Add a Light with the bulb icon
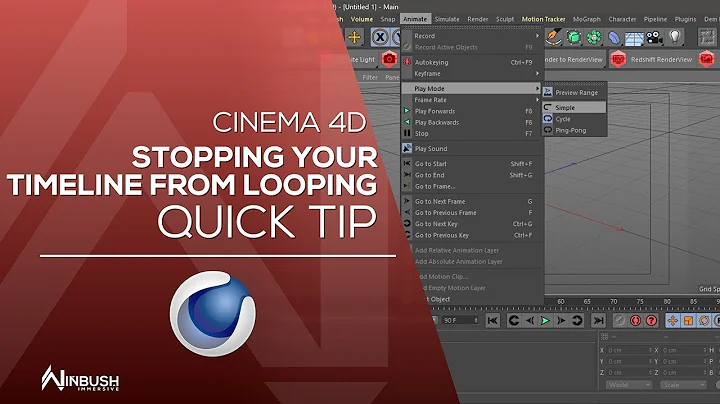This screenshot has width=720, height=404. (675, 37)
